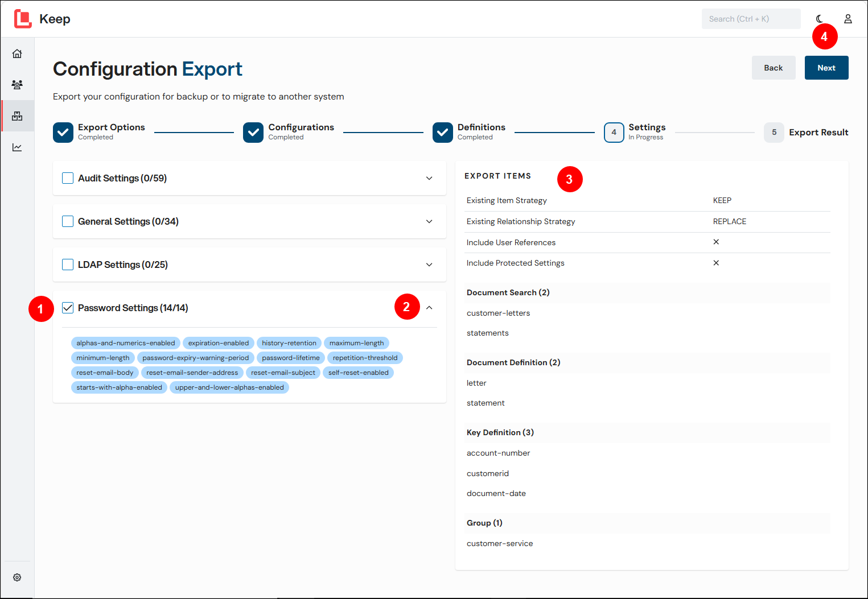Select the repetition-threshold tag
The image size is (868, 599).
(x=365, y=358)
